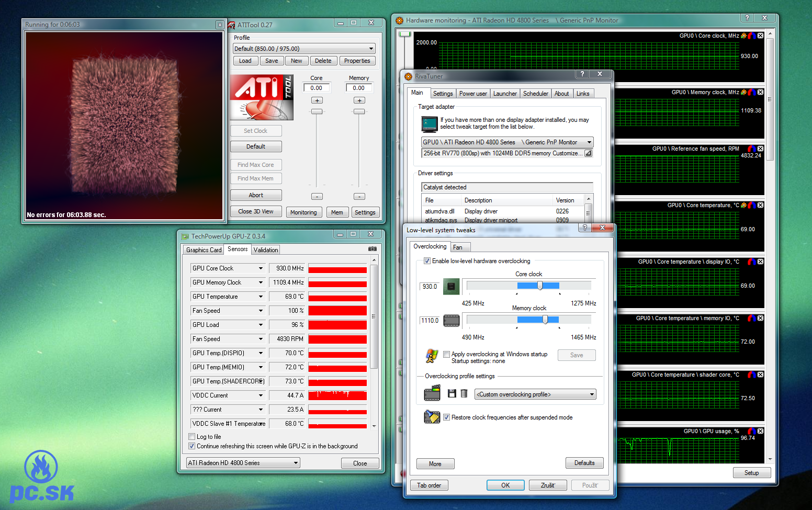Click the GPU chip icon beside Core clock
Image resolution: width=812 pixels, height=510 pixels.
451,286
